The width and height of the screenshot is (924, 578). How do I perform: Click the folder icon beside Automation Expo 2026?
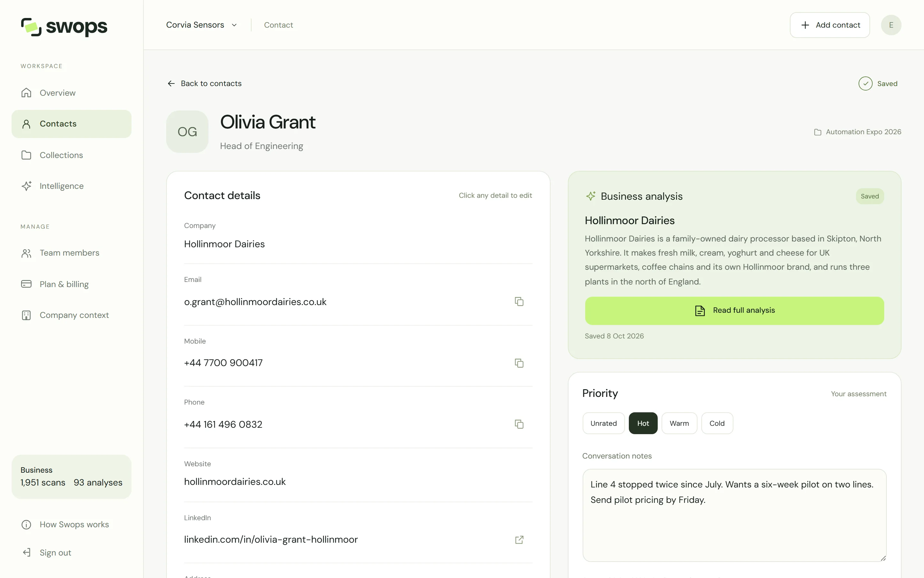pos(817,132)
